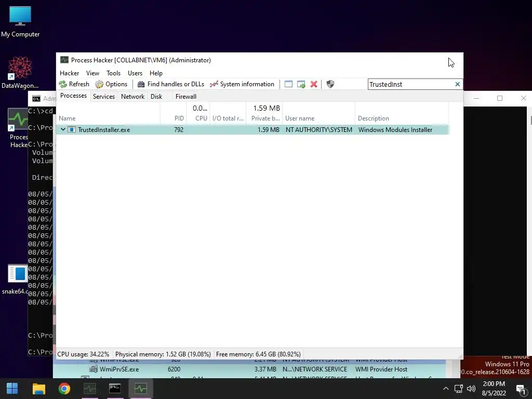Click the find window toolbar icon
Image resolution: width=532 pixels, height=399 pixels.
[x=288, y=84]
